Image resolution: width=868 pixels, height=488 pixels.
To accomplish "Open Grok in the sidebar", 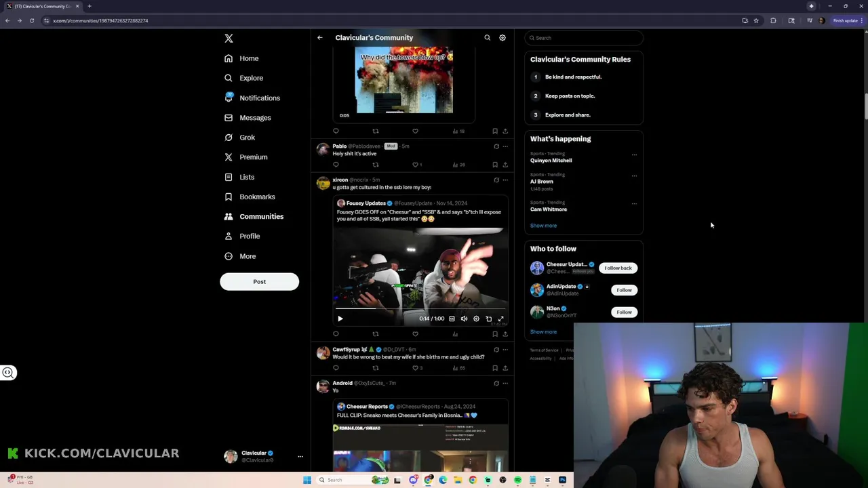I will tap(240, 138).
